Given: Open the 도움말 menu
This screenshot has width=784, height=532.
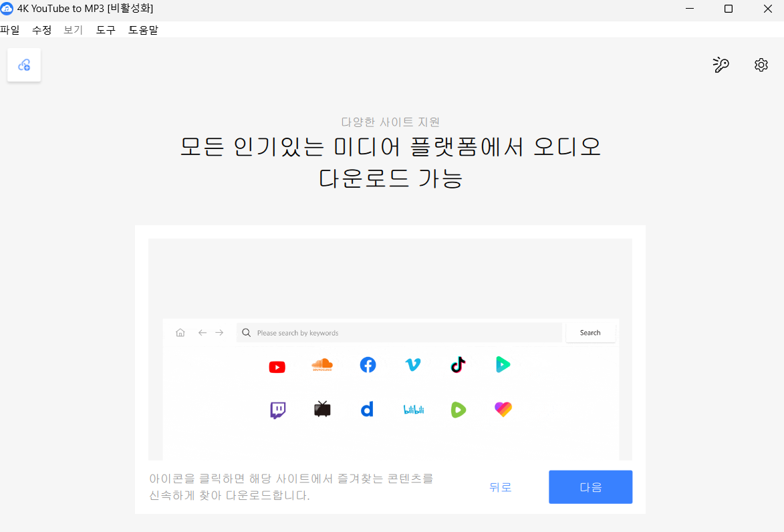Looking at the screenshot, I should click(x=143, y=30).
